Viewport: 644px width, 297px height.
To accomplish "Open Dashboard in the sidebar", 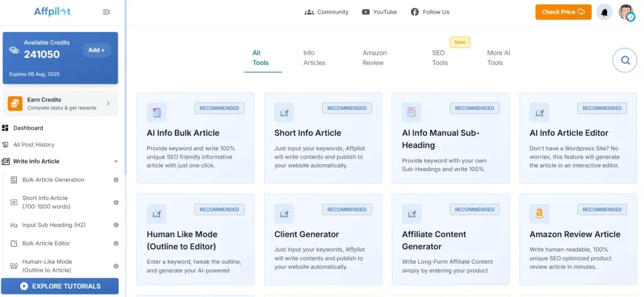I will [x=28, y=128].
